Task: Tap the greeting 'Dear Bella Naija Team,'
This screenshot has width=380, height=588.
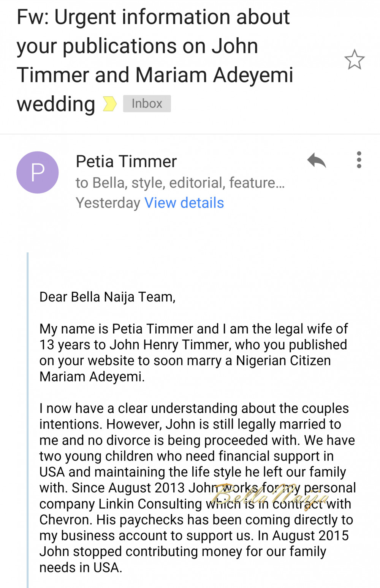Action: tap(108, 297)
